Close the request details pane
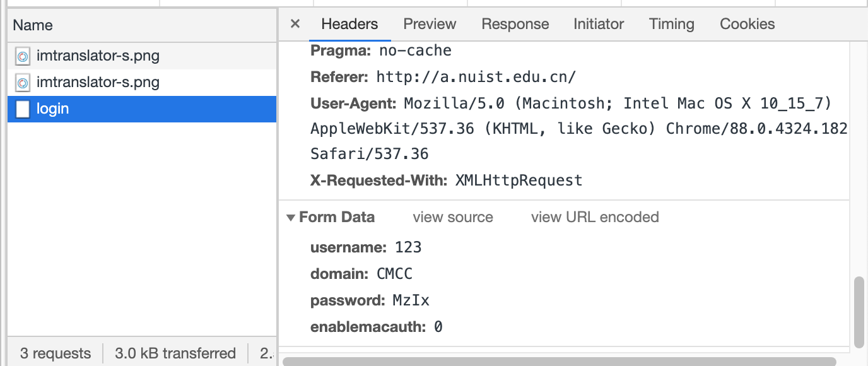Image resolution: width=868 pixels, height=366 pixels. click(x=295, y=24)
